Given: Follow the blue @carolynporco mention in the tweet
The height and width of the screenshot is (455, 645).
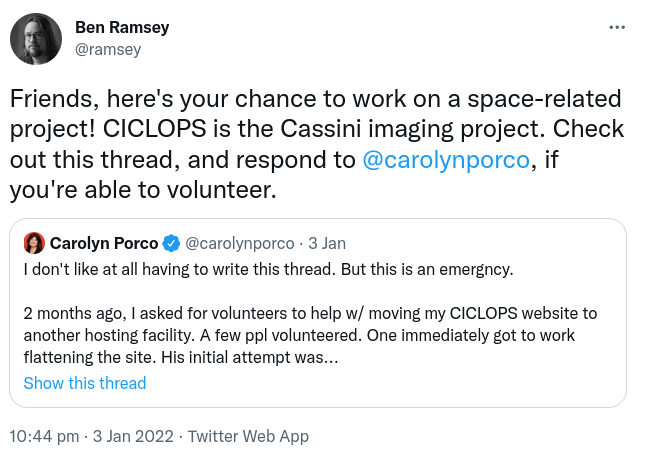Looking at the screenshot, I should click(444, 160).
